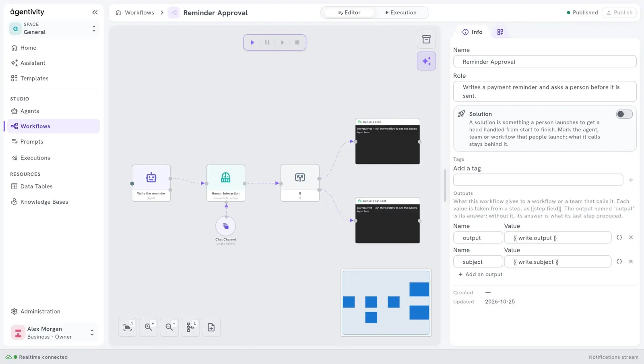Open the components grid tab icon
This screenshot has height=364, width=644.
click(500, 32)
